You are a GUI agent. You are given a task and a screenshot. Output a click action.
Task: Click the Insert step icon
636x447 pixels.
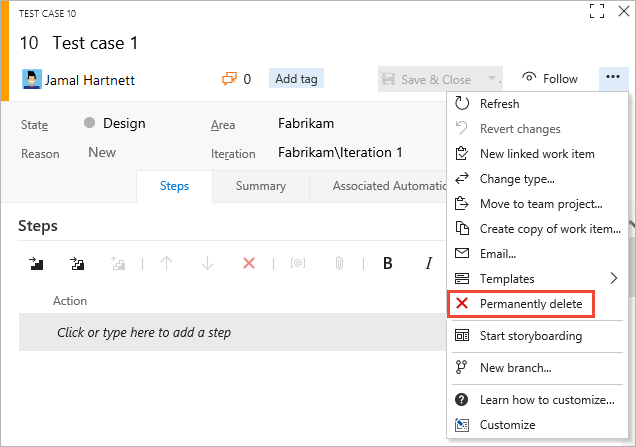click(37, 264)
